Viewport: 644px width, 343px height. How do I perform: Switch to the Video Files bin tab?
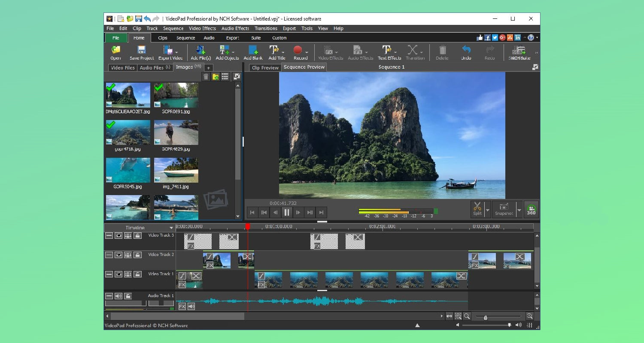[x=122, y=68]
